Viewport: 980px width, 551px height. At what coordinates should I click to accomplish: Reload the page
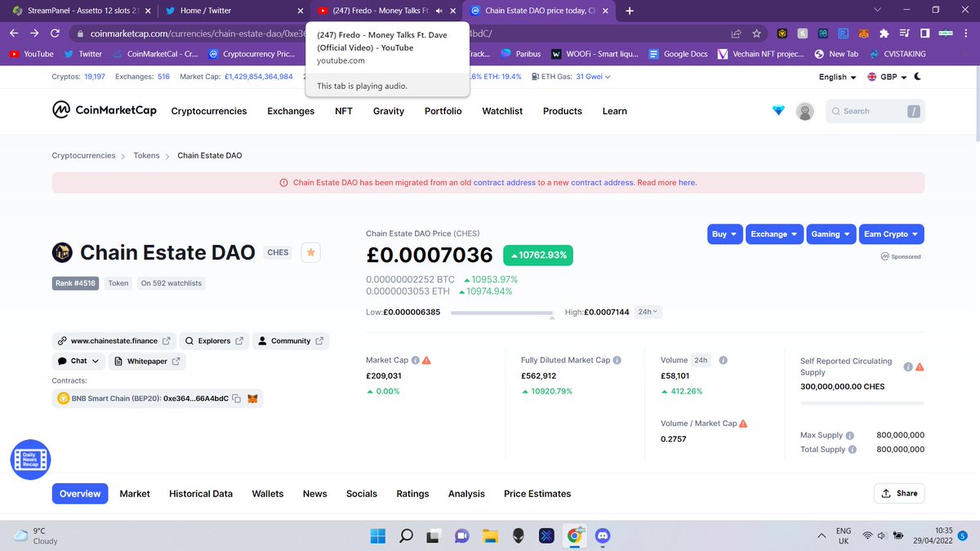54,33
